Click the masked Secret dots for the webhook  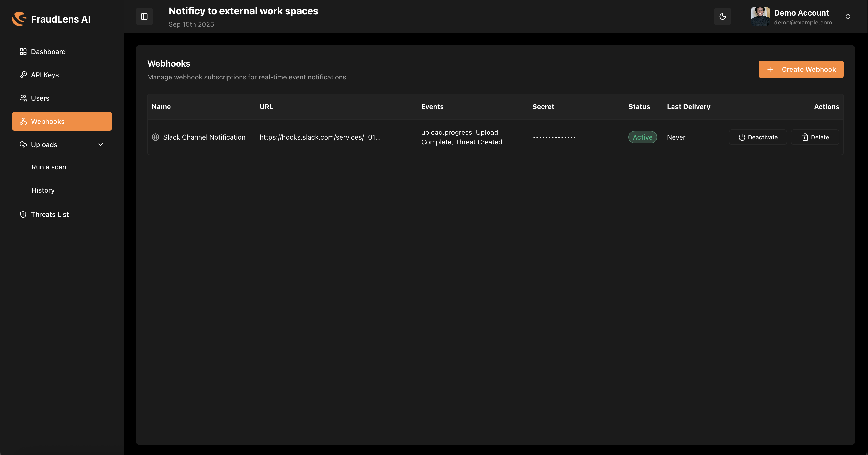(554, 137)
